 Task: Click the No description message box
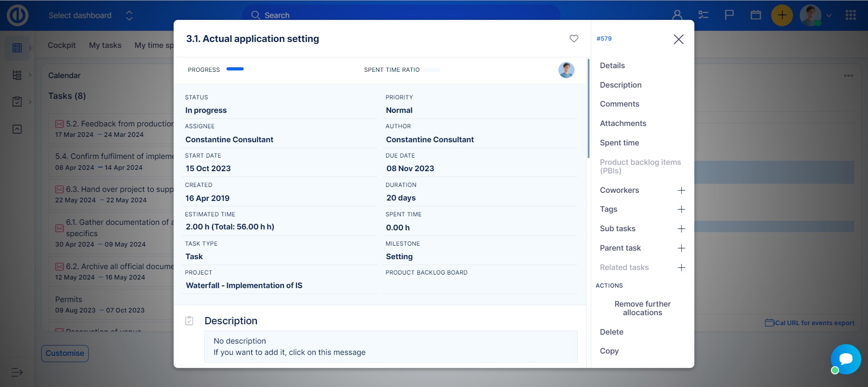391,346
